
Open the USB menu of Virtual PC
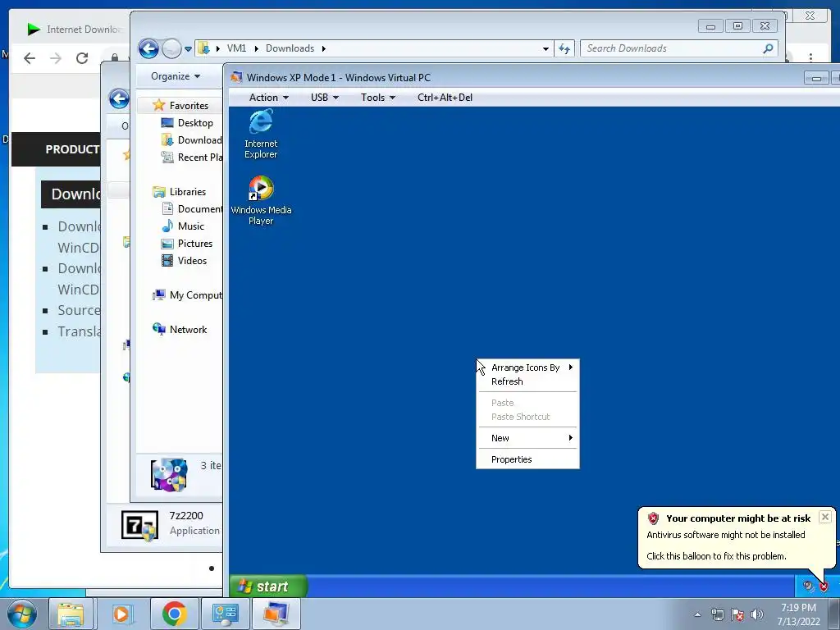tap(325, 98)
